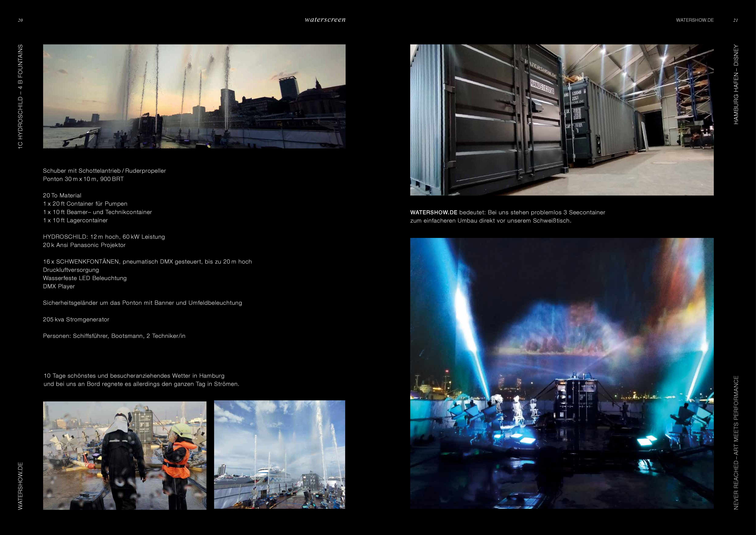Screen dimensions: 756x535
Task: Click the bold WATERSHOW.DE caption text
Action: [434, 212]
